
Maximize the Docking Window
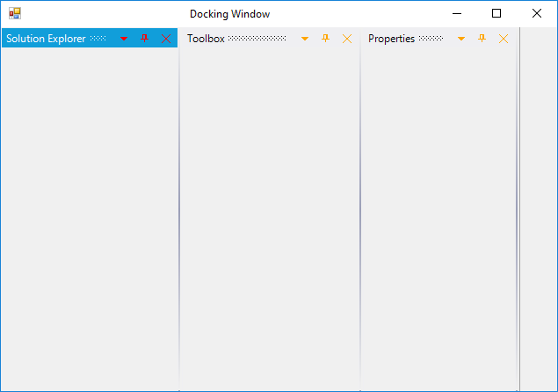pyautogui.click(x=496, y=13)
